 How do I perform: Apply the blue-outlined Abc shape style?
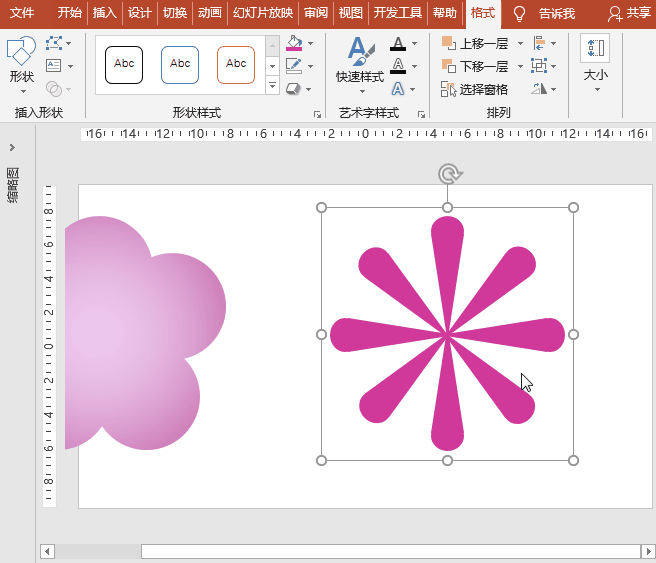[180, 64]
